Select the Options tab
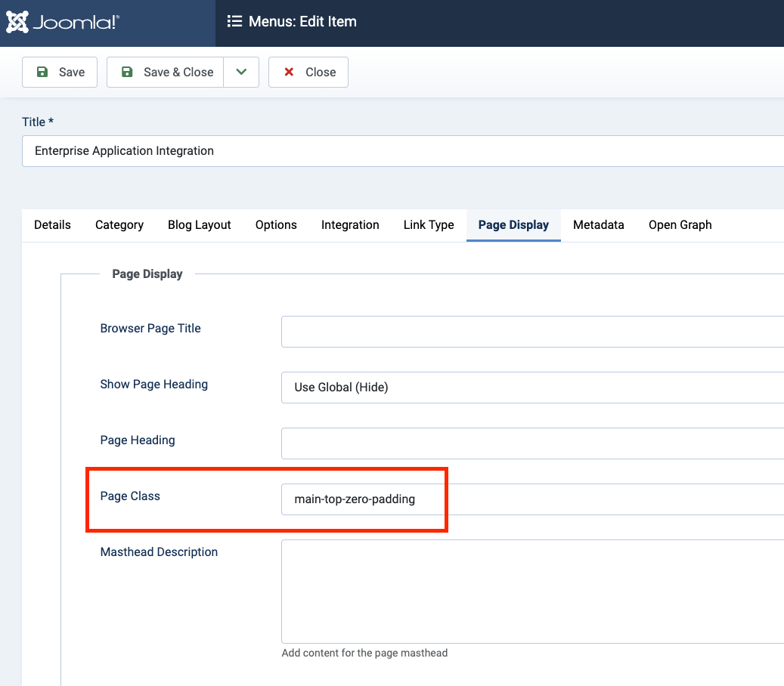The width and height of the screenshot is (784, 686). click(x=276, y=225)
